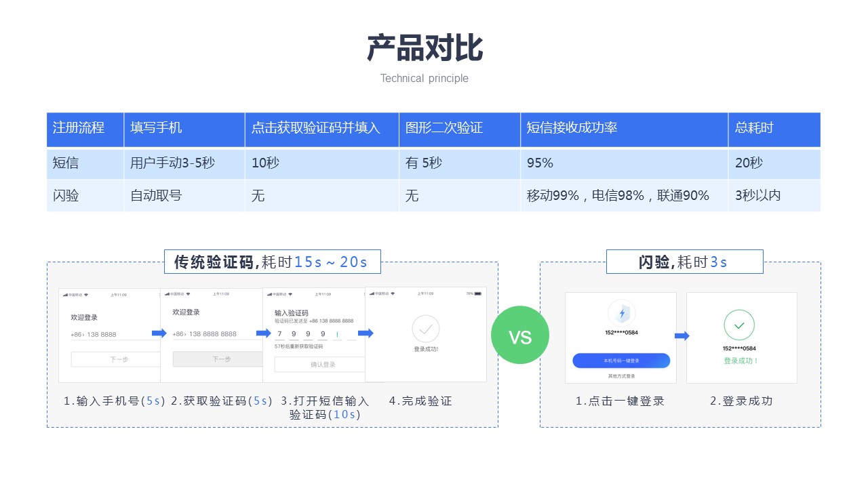Viewport: 868px width, 488px height.
Task: Click the 闪验,耗时3s label box
Action: pyautogui.click(x=685, y=262)
